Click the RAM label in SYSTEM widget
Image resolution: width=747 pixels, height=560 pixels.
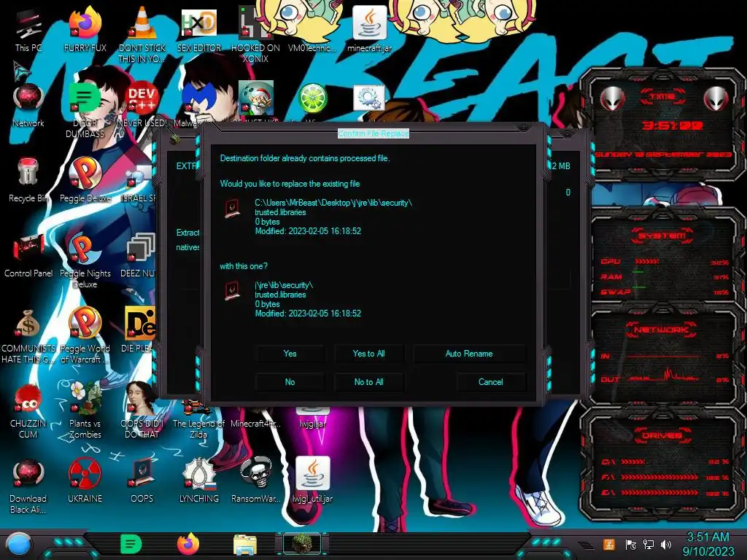(x=611, y=276)
